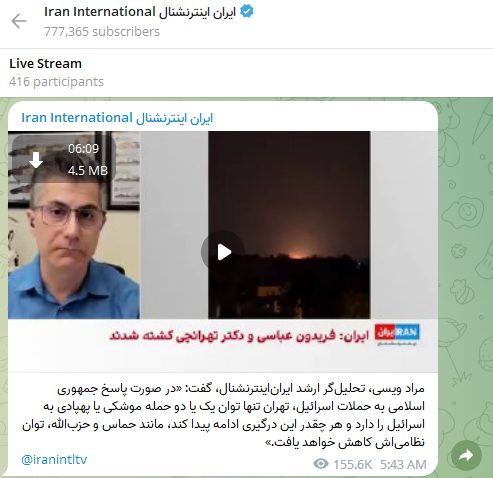Click the Iran International logo in the video banner
Image resolution: width=493 pixels, height=478 pixels.
[397, 334]
